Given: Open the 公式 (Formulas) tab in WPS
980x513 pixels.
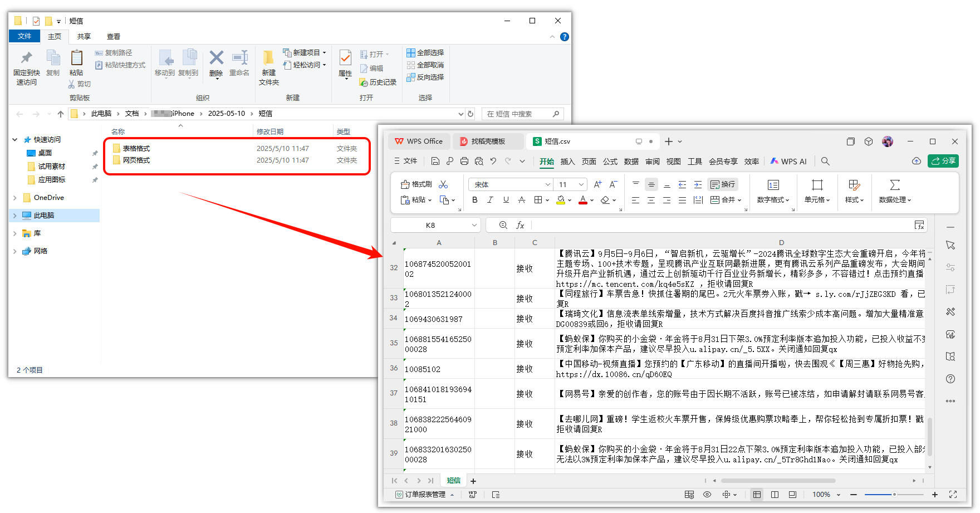Looking at the screenshot, I should [x=610, y=162].
